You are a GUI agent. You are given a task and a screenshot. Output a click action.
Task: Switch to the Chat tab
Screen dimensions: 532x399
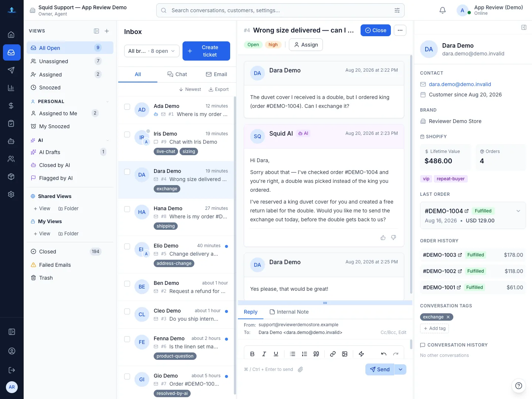coord(177,74)
